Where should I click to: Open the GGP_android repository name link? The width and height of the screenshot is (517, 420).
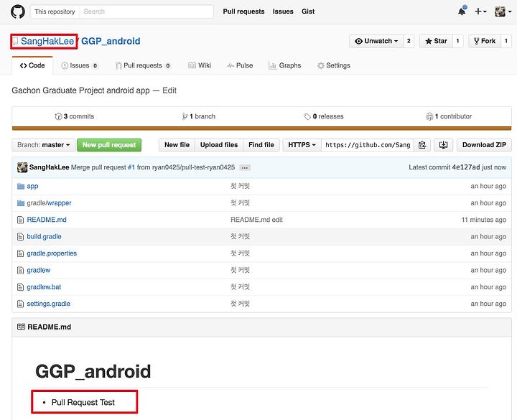coord(111,41)
